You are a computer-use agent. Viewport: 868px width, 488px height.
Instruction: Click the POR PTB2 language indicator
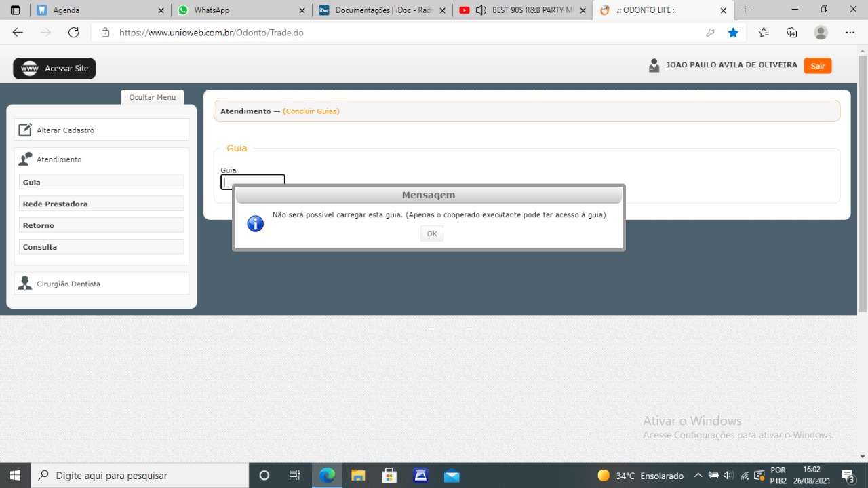[x=778, y=475]
